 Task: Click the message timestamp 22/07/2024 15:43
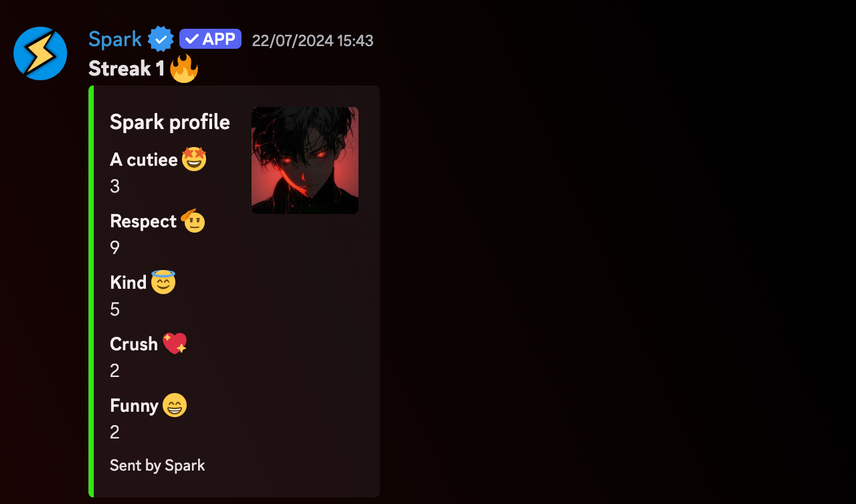click(x=313, y=40)
